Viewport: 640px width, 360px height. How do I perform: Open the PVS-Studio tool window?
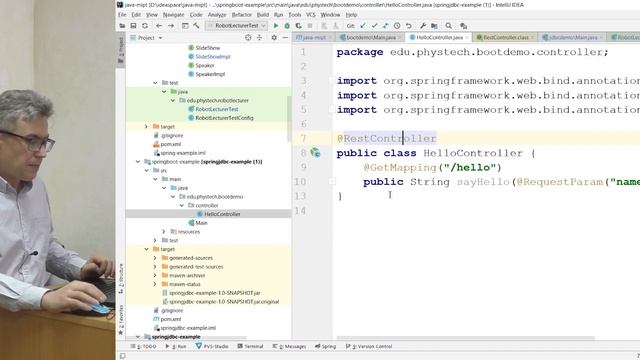212,346
